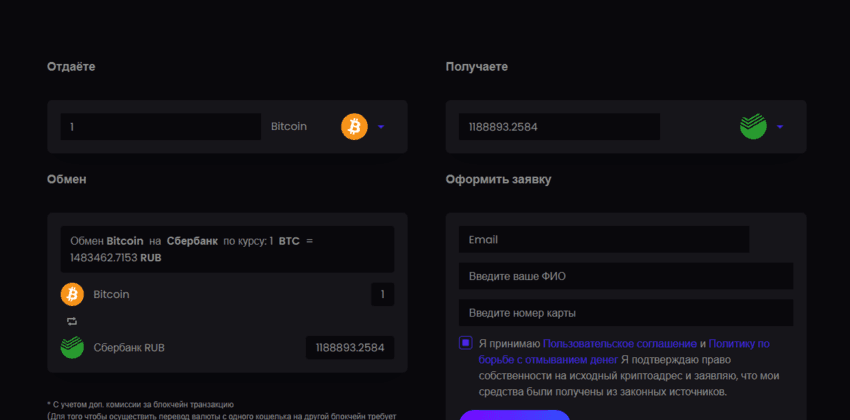
Task: Click the Bitcoin label in the Отдаёте selector
Action: pyautogui.click(x=289, y=127)
